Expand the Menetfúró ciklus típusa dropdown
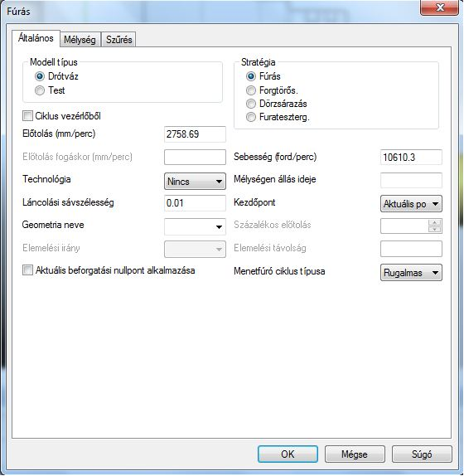 [411, 272]
